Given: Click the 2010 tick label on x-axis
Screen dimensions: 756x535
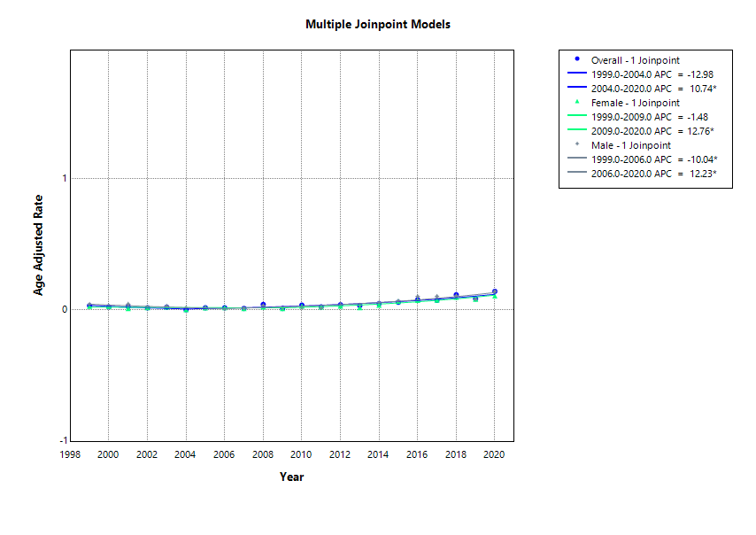Looking at the screenshot, I should 301,454.
